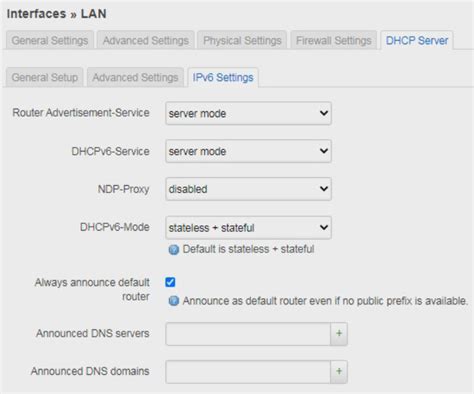Image resolution: width=474 pixels, height=394 pixels.
Task: Click help icon beside Default is stateless + stateful
Action: pos(174,250)
